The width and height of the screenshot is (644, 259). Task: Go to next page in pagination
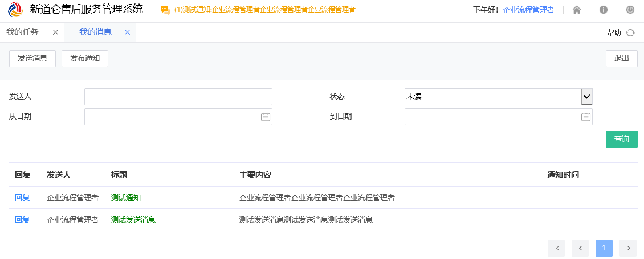pyautogui.click(x=628, y=248)
